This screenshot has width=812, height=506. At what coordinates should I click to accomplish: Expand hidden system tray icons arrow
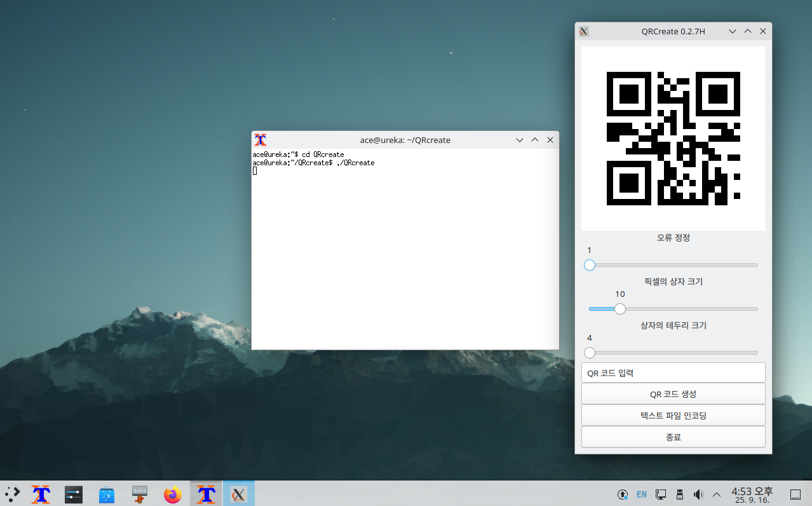point(717,494)
